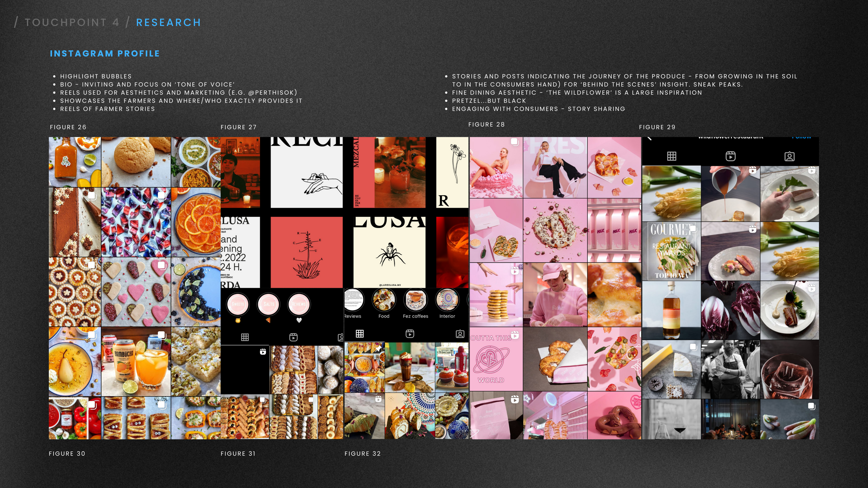Screen dimensions: 868x488
Task: Open the black-and-white chef portrait post
Action: [x=730, y=369]
